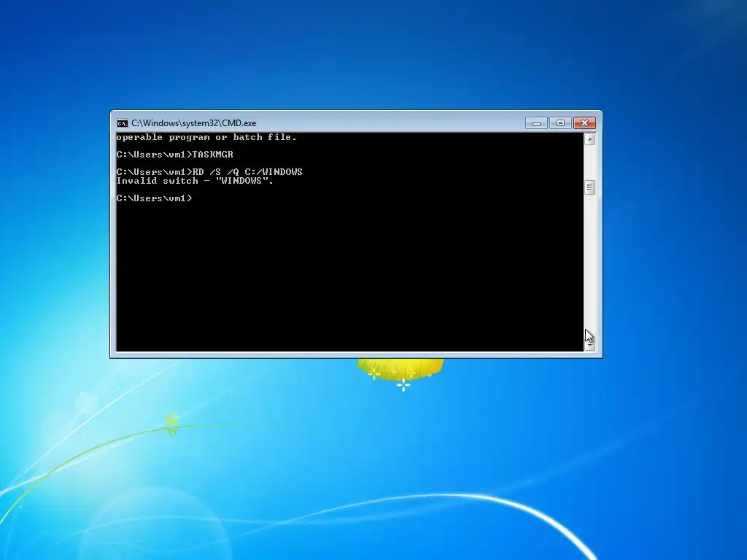This screenshot has height=560, width=747.
Task: Click the vertical scrollbar thumb
Action: (589, 187)
